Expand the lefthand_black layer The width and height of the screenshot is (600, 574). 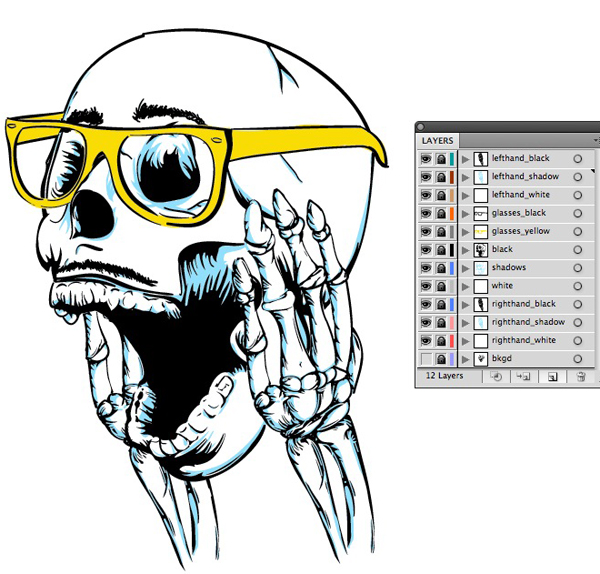click(465, 159)
